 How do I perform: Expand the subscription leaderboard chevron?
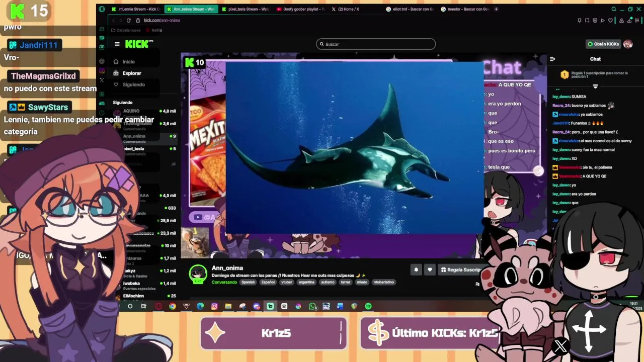tap(595, 86)
